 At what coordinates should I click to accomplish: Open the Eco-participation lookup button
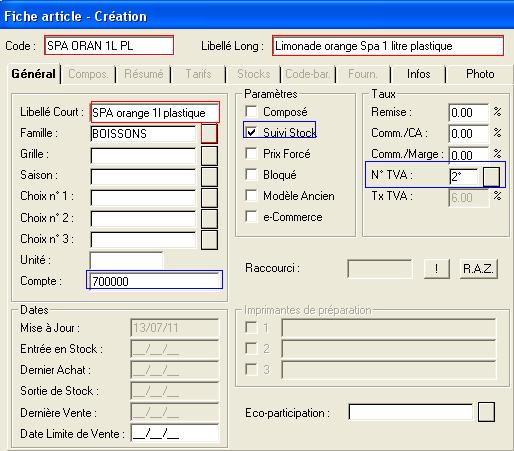tap(486, 412)
